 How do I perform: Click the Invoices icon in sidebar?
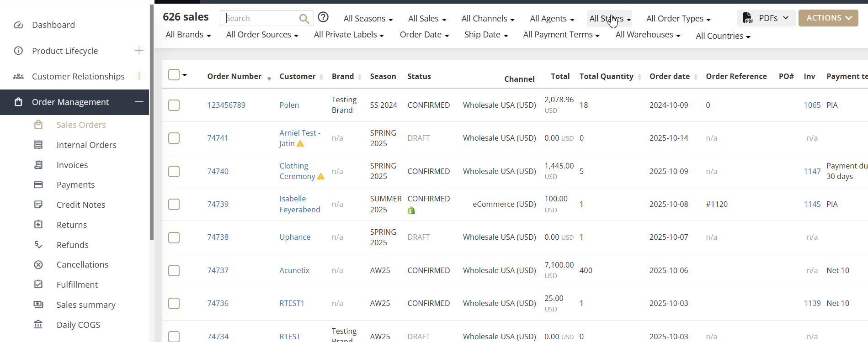(38, 165)
